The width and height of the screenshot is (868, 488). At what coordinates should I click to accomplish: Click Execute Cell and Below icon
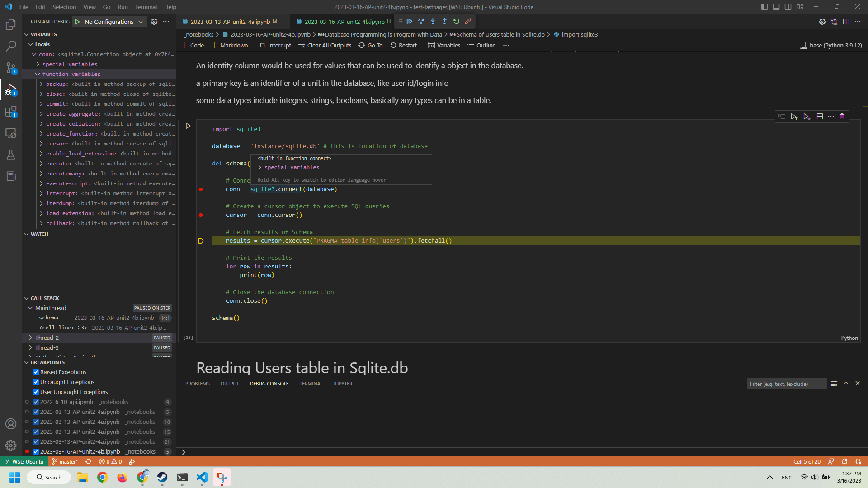coord(807,117)
